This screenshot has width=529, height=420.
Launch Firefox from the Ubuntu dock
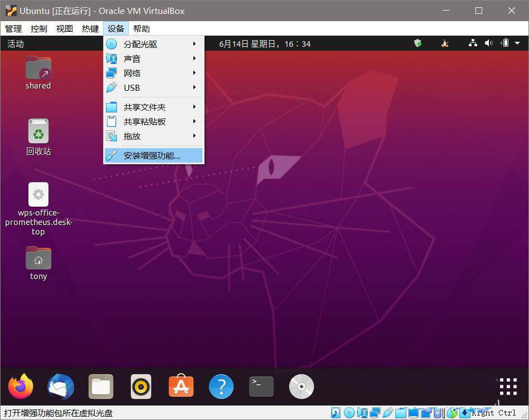tap(21, 387)
